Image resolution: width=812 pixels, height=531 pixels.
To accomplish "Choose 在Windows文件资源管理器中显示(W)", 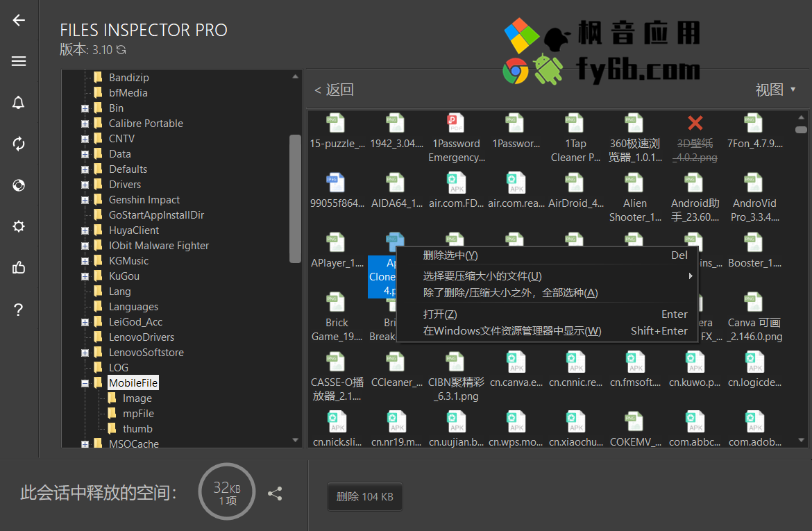I will click(x=547, y=330).
